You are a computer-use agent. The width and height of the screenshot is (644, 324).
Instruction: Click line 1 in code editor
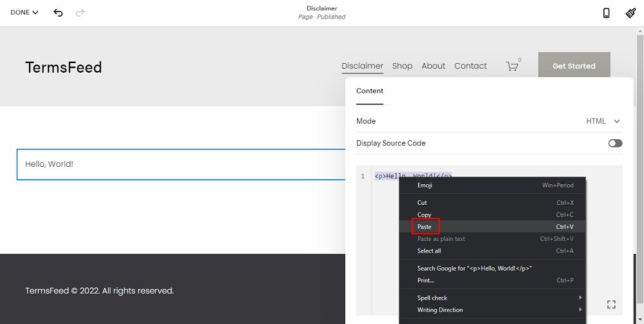click(x=413, y=176)
